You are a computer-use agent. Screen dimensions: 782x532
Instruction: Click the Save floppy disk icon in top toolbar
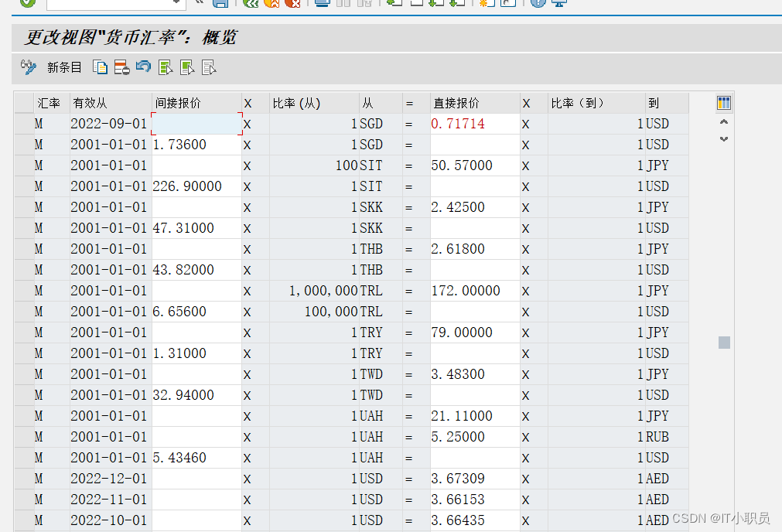click(220, 2)
